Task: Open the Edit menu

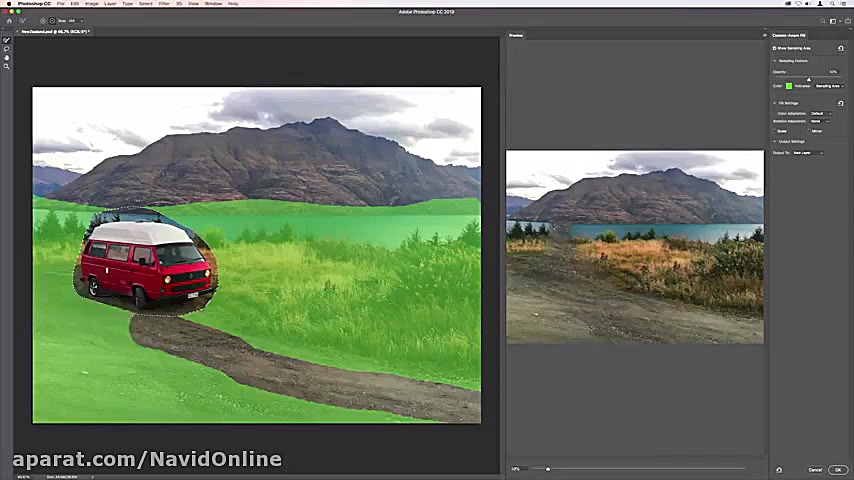Action: tap(75, 3)
